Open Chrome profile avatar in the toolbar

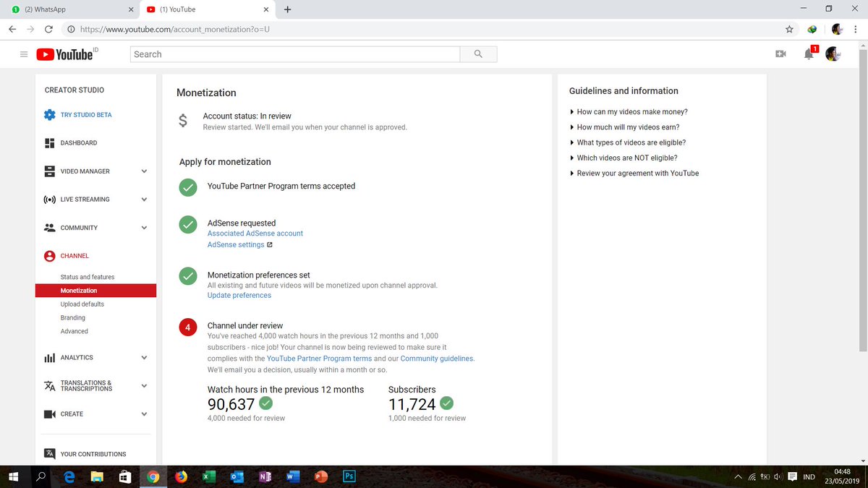(837, 30)
